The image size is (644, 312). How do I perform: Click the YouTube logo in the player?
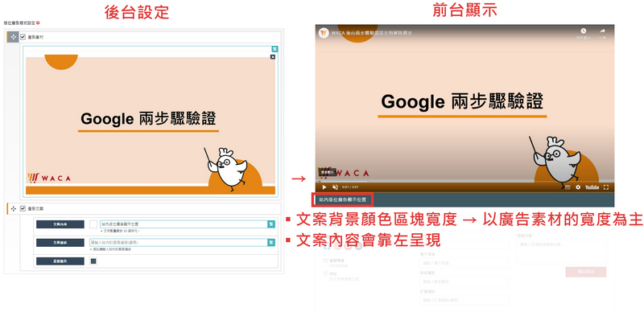coord(592,187)
